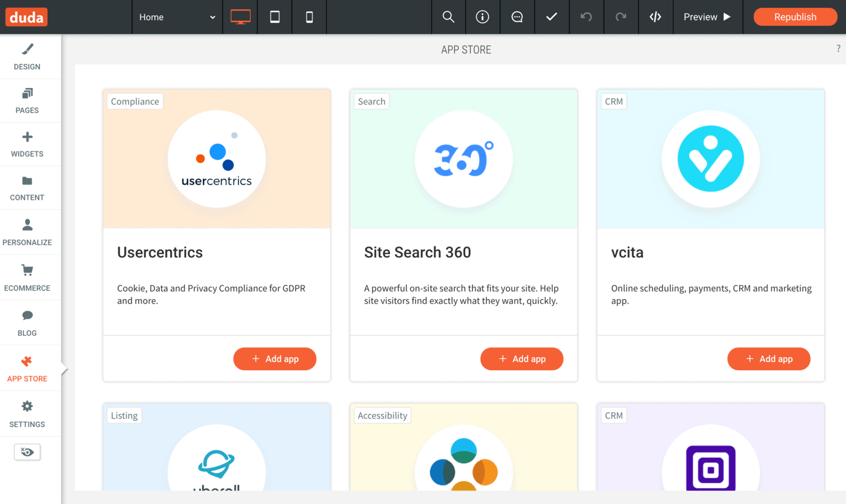846x504 pixels.
Task: Add the Usercentrics app
Action: 275,359
